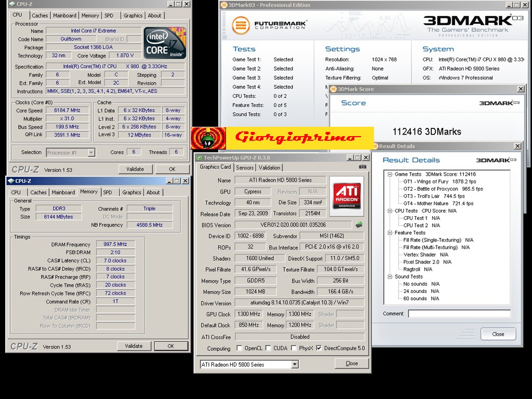
Task: Close the 3DMark Score dialog with X
Action: 521,89
